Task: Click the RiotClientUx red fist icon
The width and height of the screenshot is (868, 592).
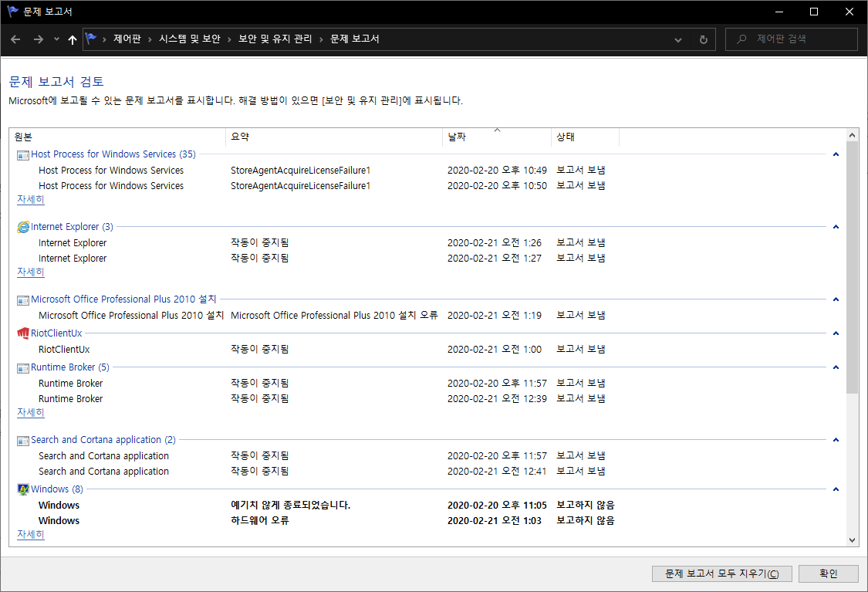Action: coord(22,333)
